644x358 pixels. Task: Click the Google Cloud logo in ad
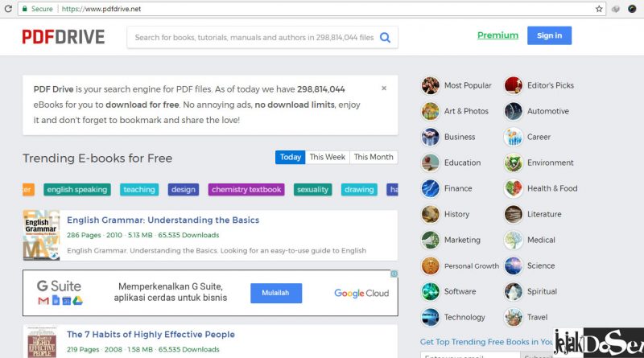(361, 293)
